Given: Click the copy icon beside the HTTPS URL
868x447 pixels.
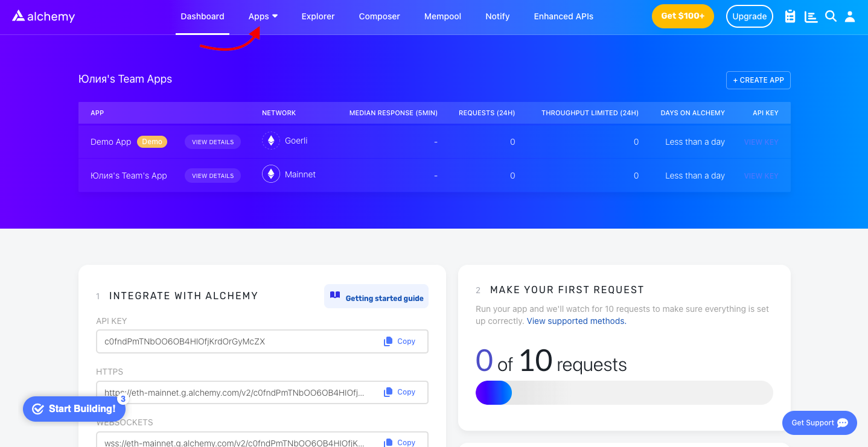Looking at the screenshot, I should click(x=388, y=392).
